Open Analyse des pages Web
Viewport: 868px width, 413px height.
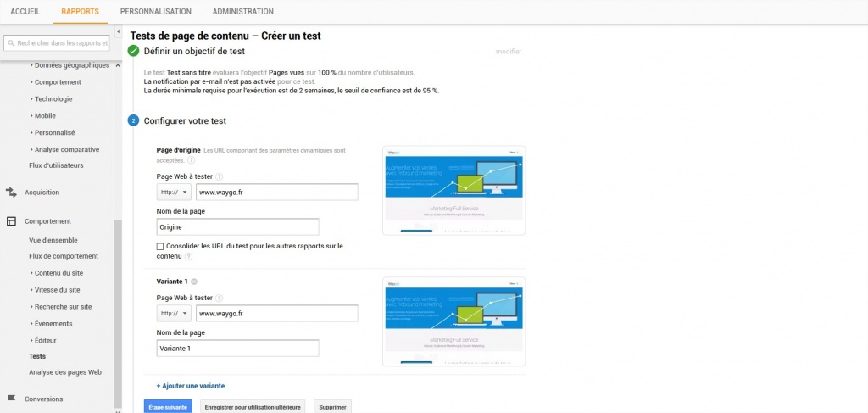65,372
